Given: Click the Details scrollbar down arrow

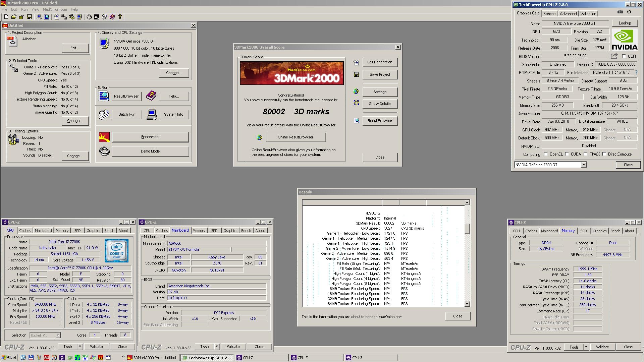Looking at the screenshot, I should tap(467, 304).
